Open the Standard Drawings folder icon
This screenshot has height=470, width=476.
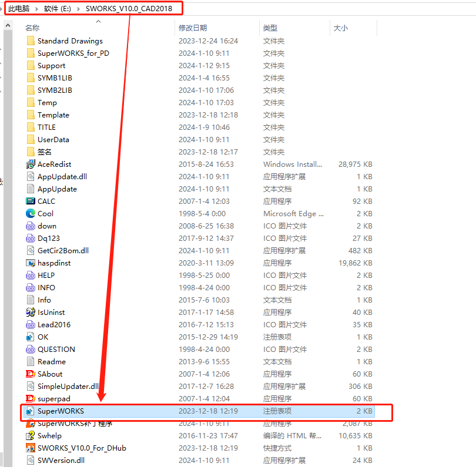(x=31, y=41)
